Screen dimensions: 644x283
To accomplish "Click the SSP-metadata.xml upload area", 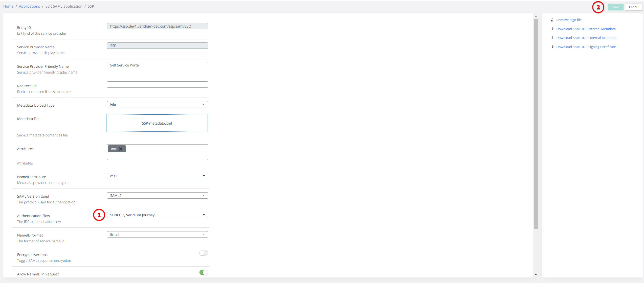I will pyautogui.click(x=157, y=123).
